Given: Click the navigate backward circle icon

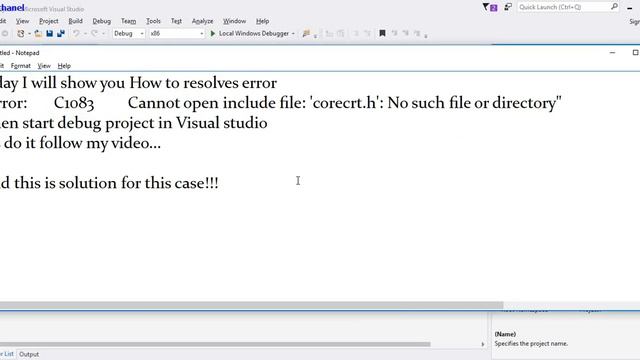Looking at the screenshot, I should [4, 33].
